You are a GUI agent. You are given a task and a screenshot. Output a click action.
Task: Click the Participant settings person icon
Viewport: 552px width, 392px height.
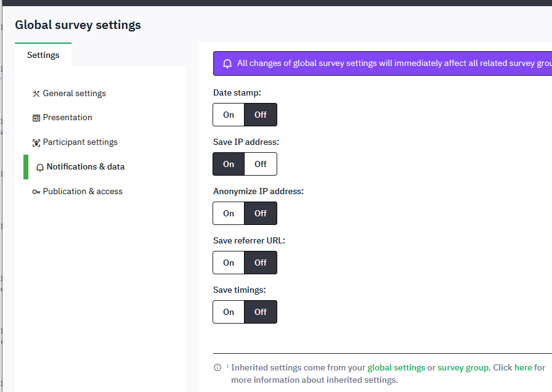click(x=36, y=142)
